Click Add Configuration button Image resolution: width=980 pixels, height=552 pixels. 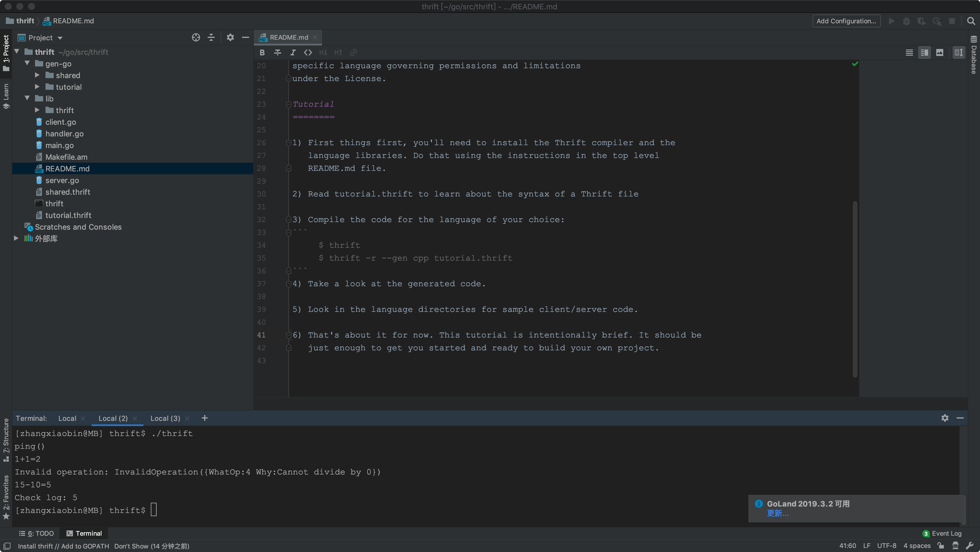846,21
